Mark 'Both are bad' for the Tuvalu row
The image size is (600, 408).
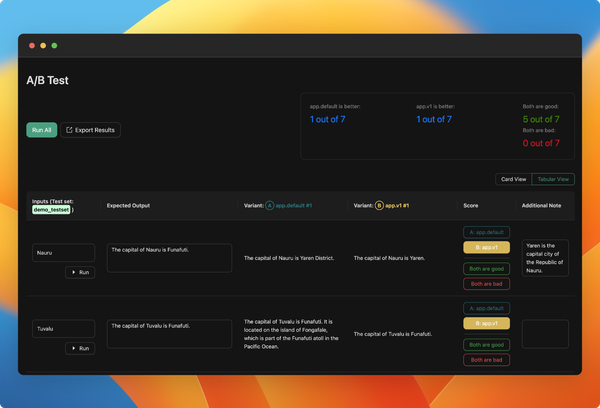coord(486,359)
